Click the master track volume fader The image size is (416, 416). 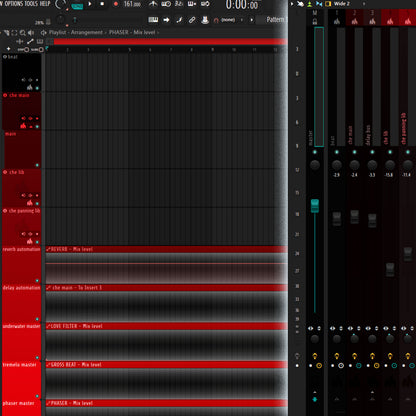click(x=315, y=206)
